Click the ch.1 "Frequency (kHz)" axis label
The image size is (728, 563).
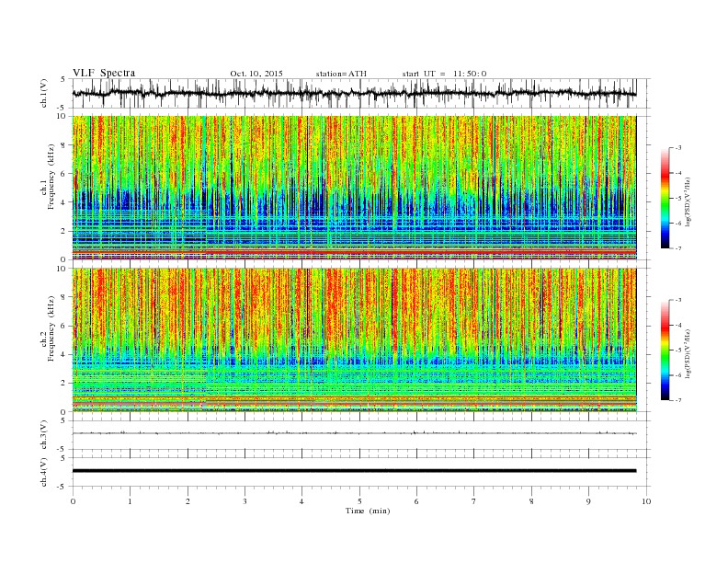51,177
